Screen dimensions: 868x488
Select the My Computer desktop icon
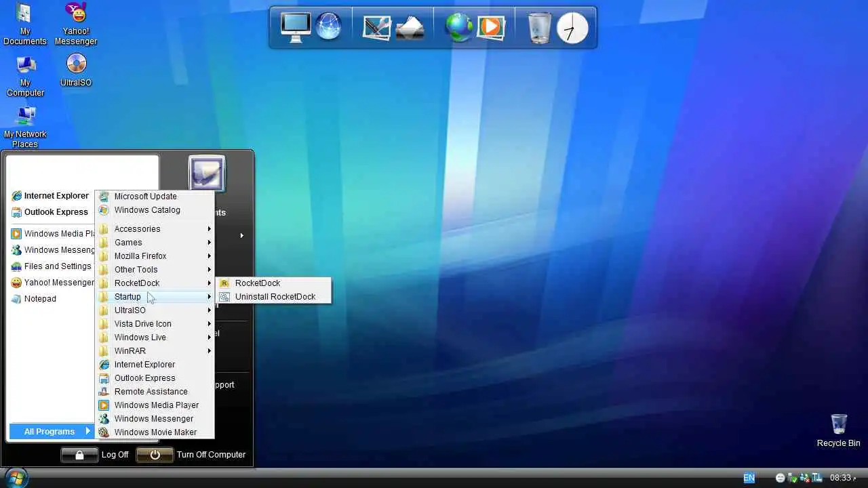[x=25, y=76]
